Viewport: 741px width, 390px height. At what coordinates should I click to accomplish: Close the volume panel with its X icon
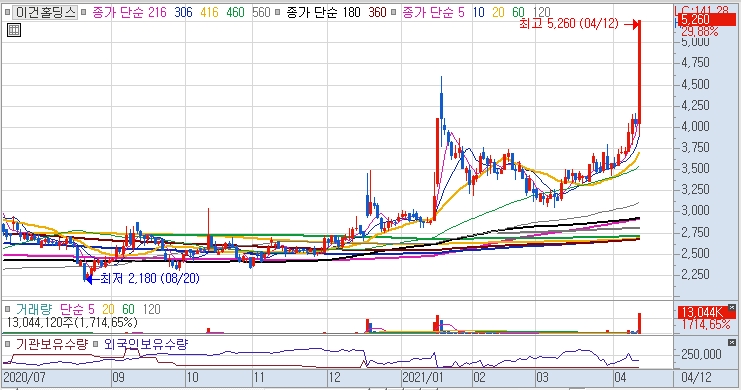[732, 307]
